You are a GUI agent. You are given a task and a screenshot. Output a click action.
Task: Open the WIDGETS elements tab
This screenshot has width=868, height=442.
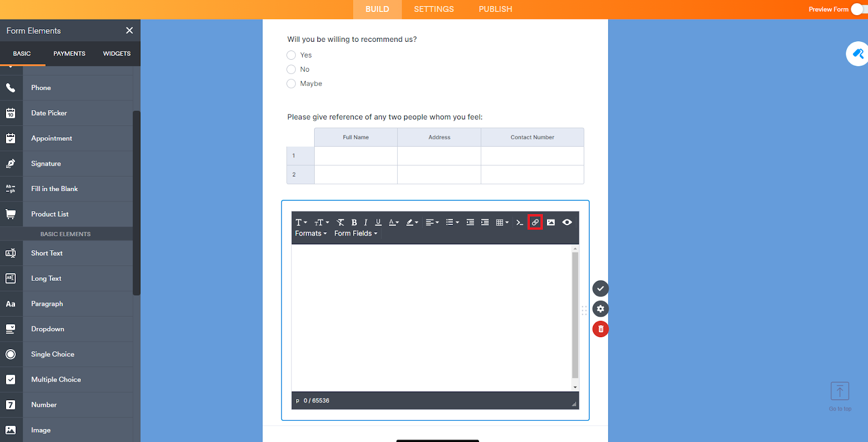[117, 54]
